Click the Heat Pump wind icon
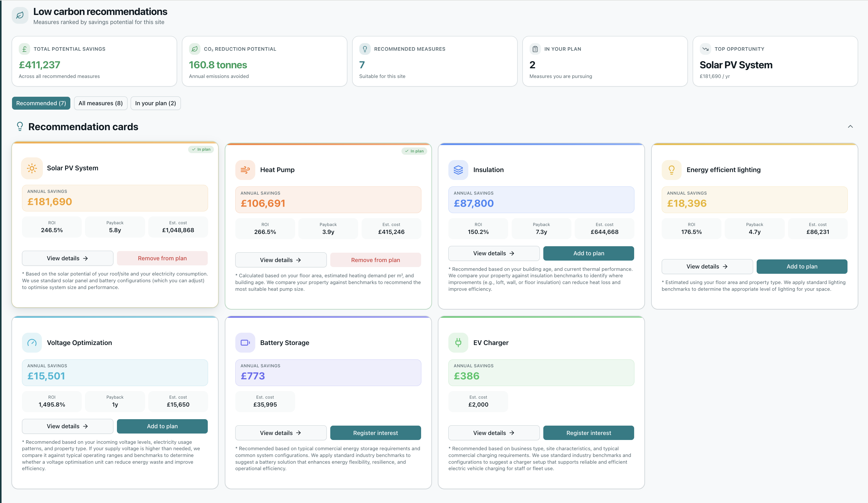Viewport: 868px width, 503px height. (245, 170)
